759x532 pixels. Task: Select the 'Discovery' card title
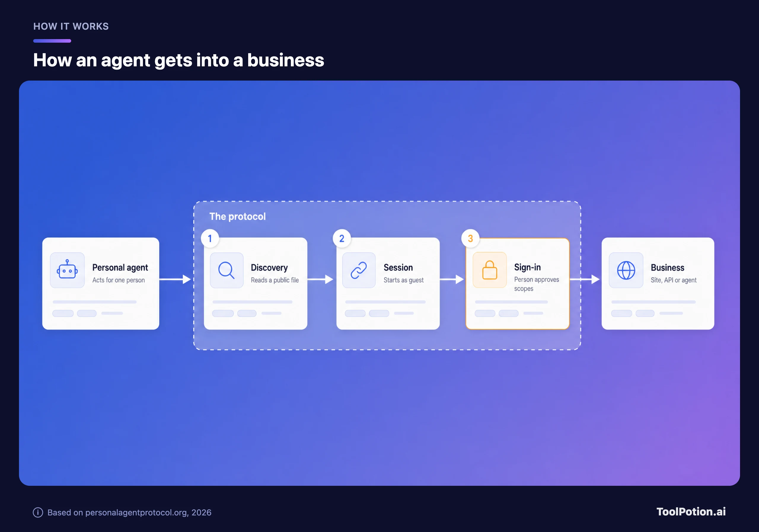click(x=269, y=267)
